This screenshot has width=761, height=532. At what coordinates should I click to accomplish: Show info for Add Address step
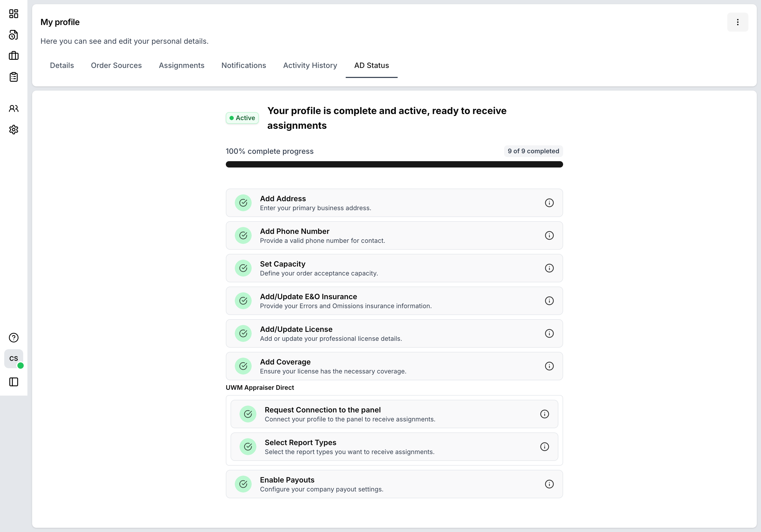(x=549, y=203)
